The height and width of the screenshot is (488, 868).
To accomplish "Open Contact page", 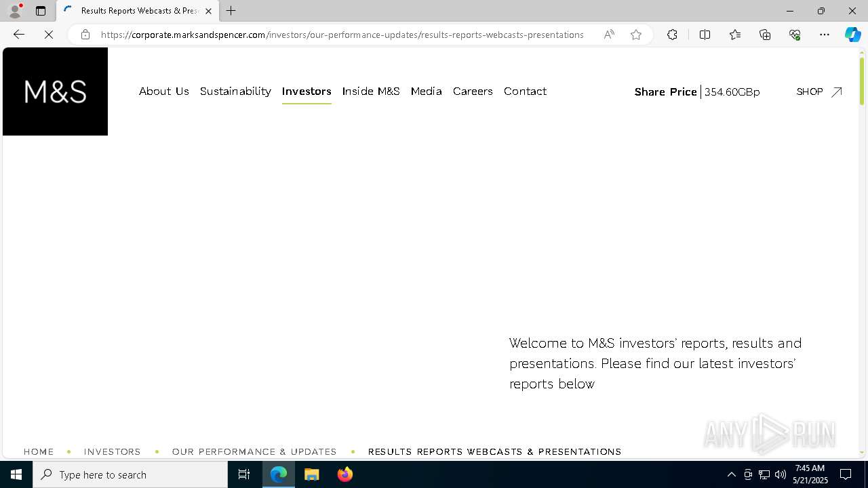I will click(525, 91).
